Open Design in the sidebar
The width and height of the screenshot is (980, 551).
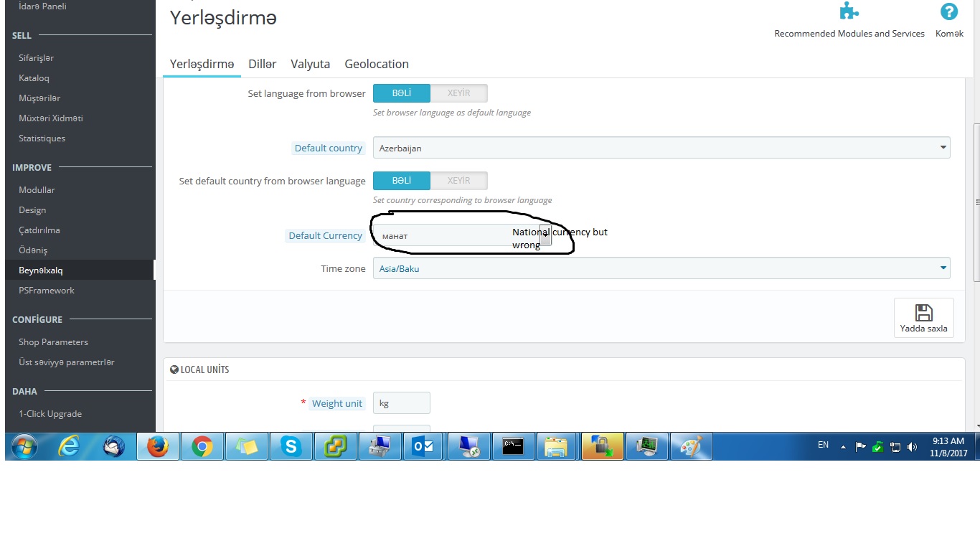[x=32, y=210]
